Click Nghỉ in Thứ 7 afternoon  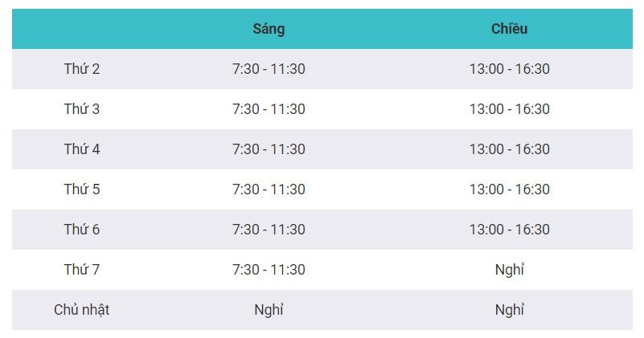[x=510, y=270]
